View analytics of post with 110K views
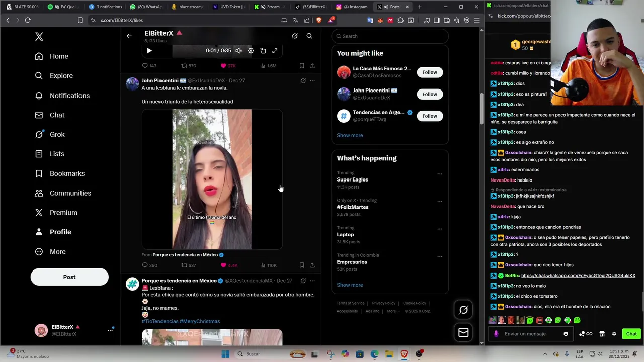The image size is (644, 362). pos(268,265)
